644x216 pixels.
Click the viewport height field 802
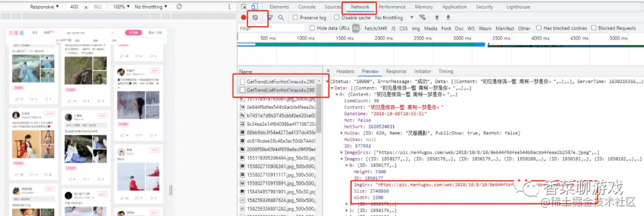tap(98, 7)
